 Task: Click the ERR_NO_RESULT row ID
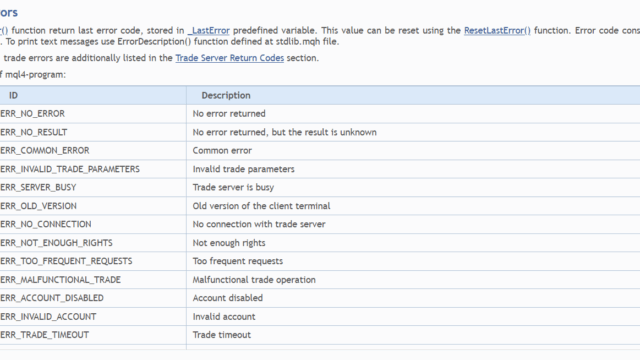point(33,132)
